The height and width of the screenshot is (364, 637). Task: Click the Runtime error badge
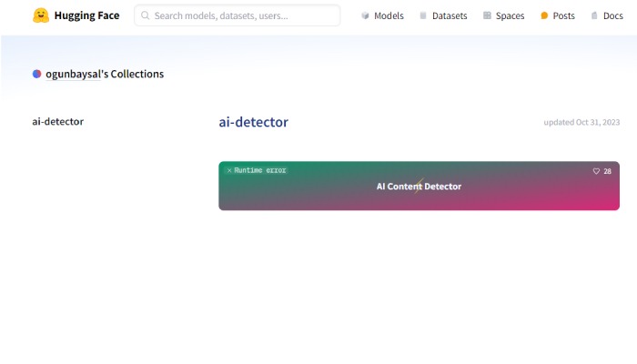(257, 170)
